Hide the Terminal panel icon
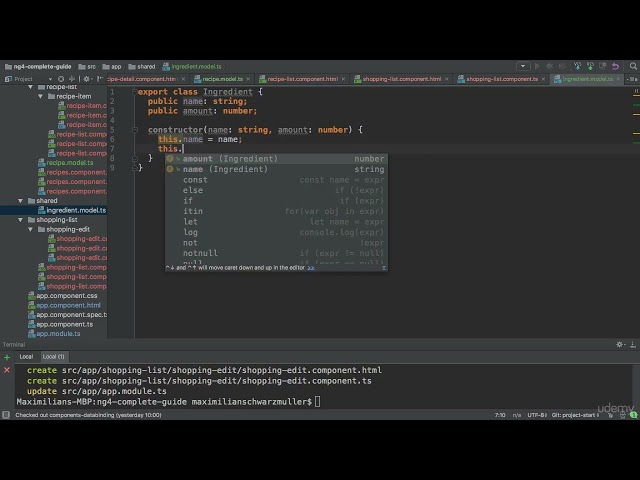640x480 pixels. pos(633,345)
